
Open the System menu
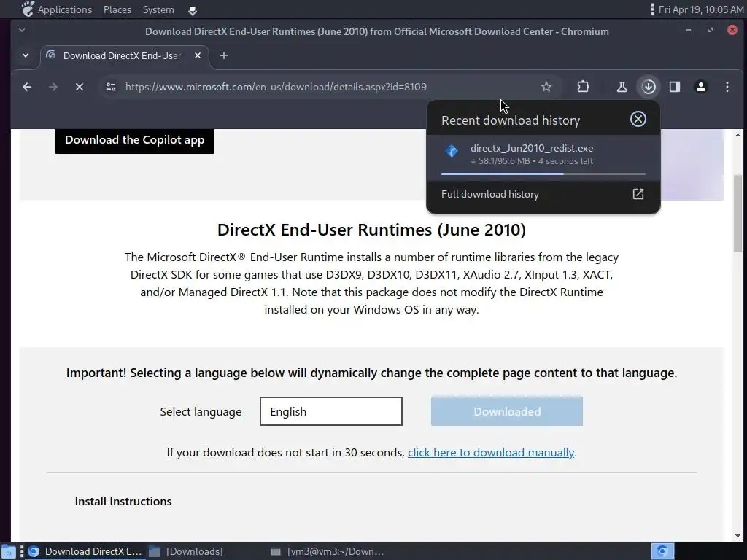[x=158, y=9]
